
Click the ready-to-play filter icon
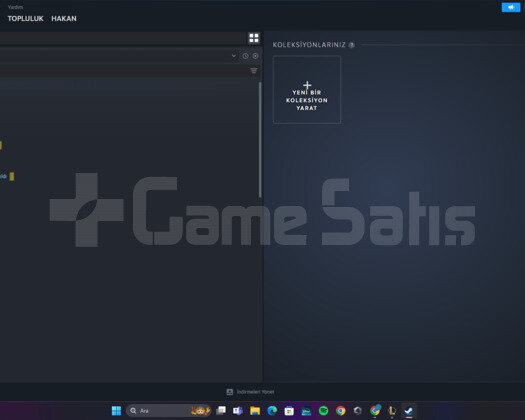(255, 56)
